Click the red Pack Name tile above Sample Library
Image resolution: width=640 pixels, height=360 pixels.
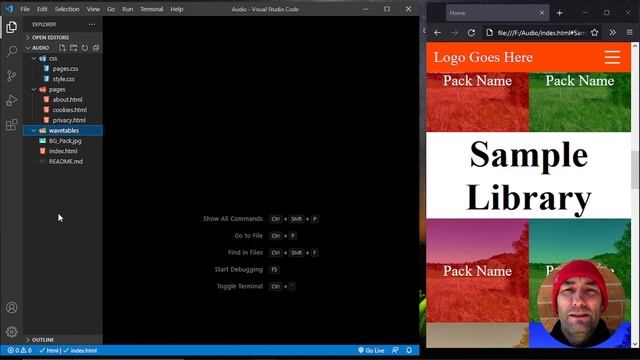click(x=478, y=102)
